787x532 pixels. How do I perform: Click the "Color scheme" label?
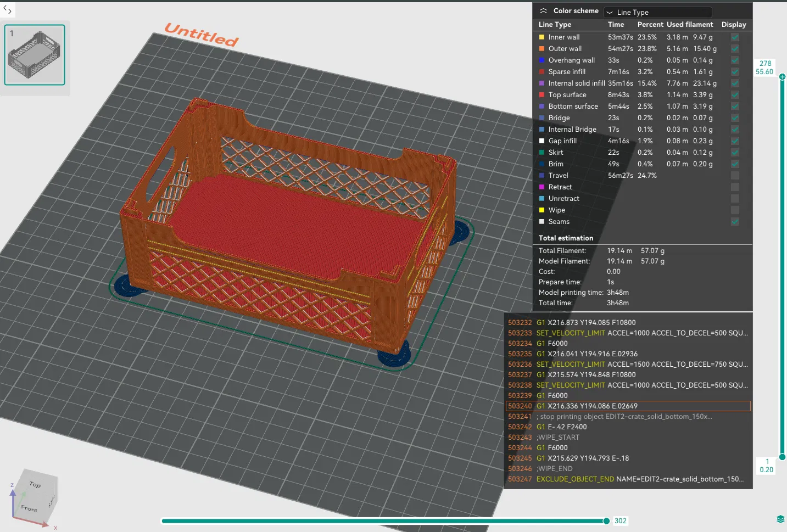click(x=576, y=11)
